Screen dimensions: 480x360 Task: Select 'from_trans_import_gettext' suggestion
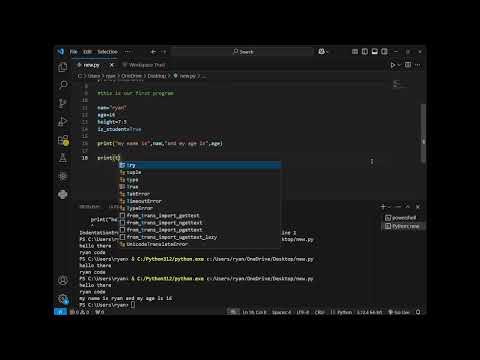(200, 216)
